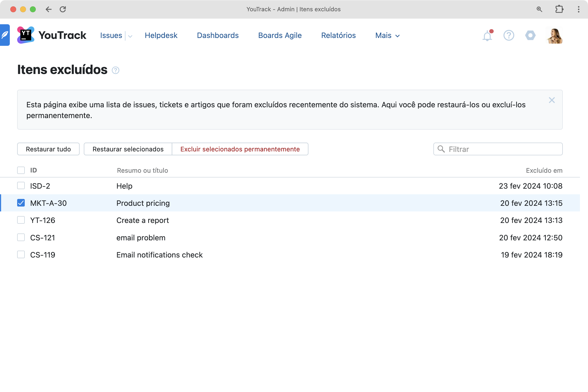Open the Boards Agile menu item
The height and width of the screenshot is (392, 588).
coord(280,36)
